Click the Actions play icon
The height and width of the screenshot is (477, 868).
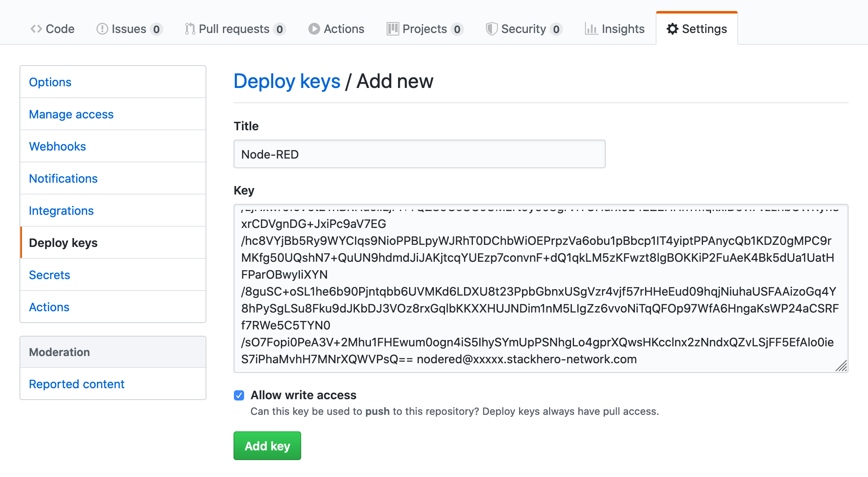[x=314, y=29]
